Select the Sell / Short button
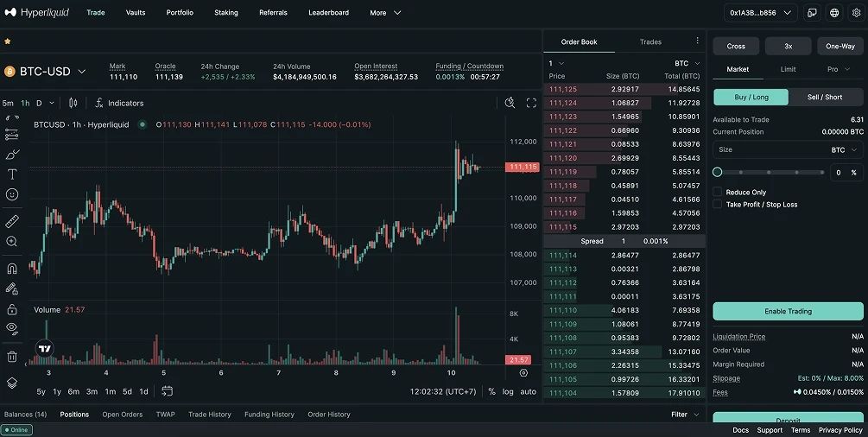 (825, 97)
